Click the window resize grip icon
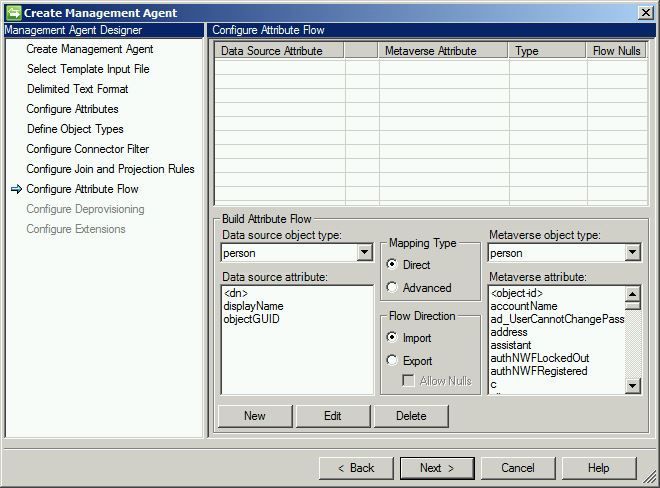 pyautogui.click(x=651, y=478)
